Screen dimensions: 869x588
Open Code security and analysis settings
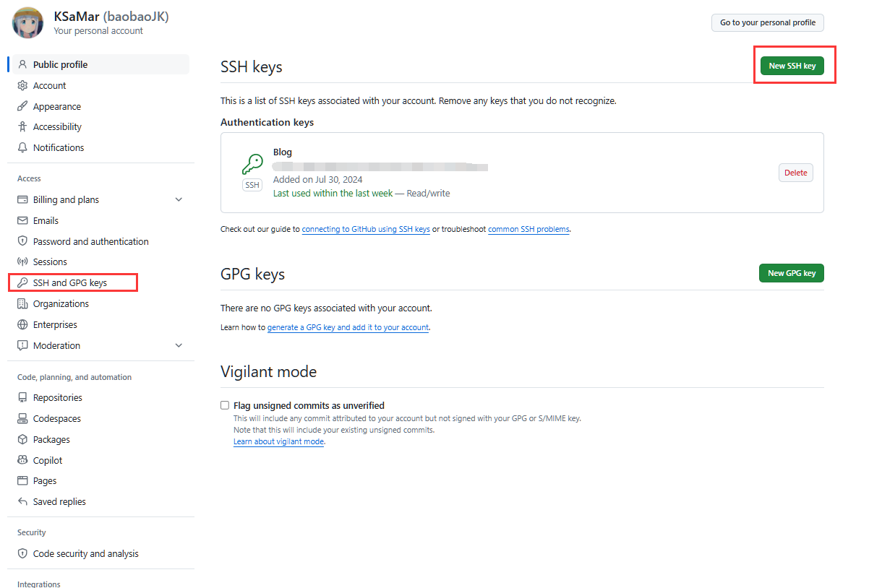coord(100,553)
